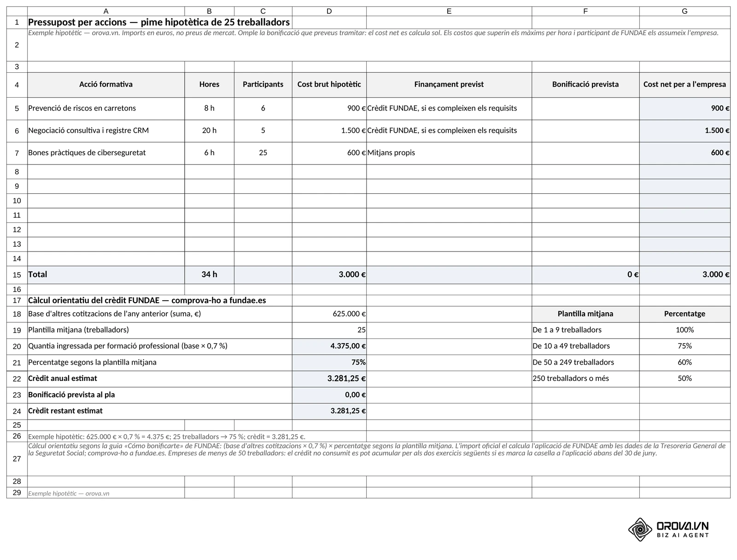Select "De 1 a 9 treballadors" cell
Screen dimensions: 737x560
[585, 330]
